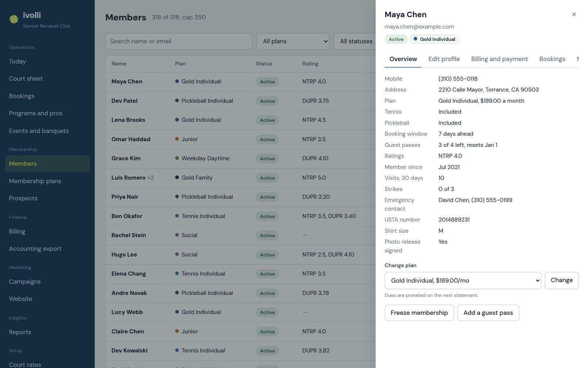Sort by the Plan column header
The image size is (588, 368).
coord(180,64)
